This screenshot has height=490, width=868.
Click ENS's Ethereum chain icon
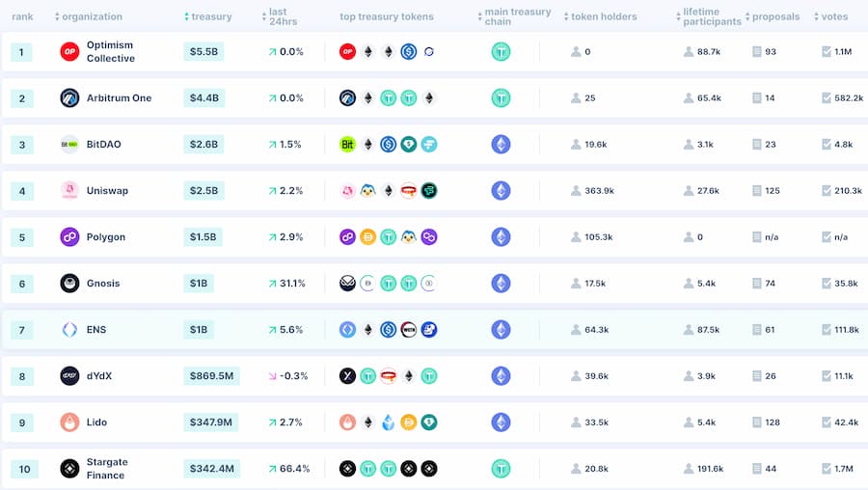pos(501,330)
